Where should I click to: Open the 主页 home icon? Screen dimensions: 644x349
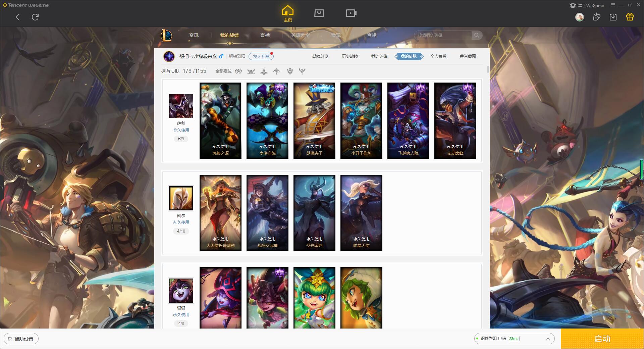point(288,14)
